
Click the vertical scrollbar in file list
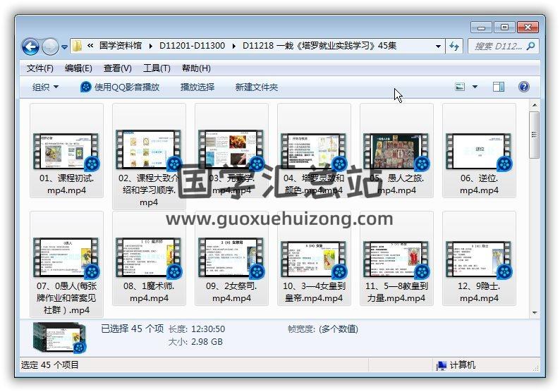(534, 212)
